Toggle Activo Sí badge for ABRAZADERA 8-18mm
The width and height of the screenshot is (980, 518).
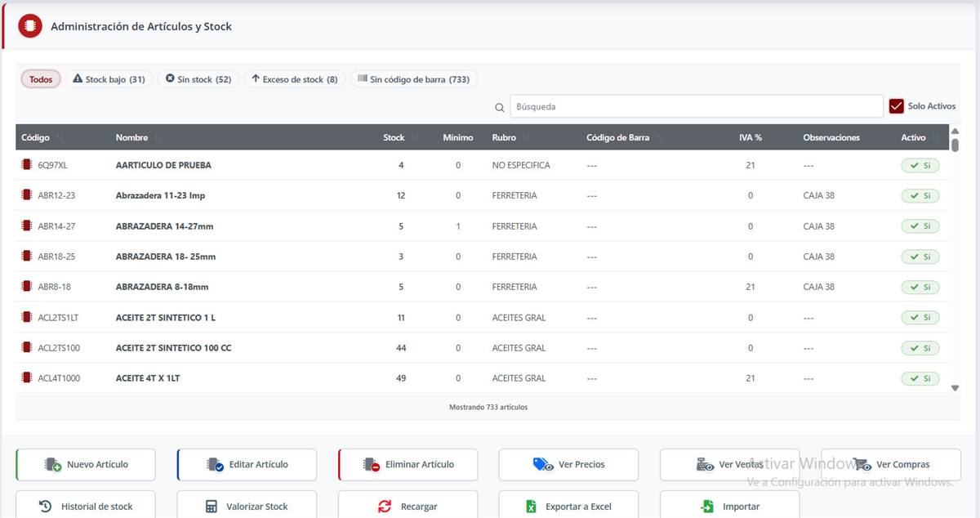pyautogui.click(x=920, y=287)
